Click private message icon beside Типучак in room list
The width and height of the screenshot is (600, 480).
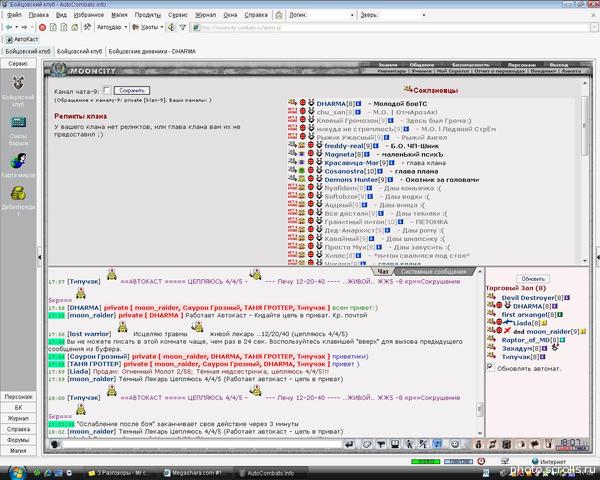(x=491, y=356)
